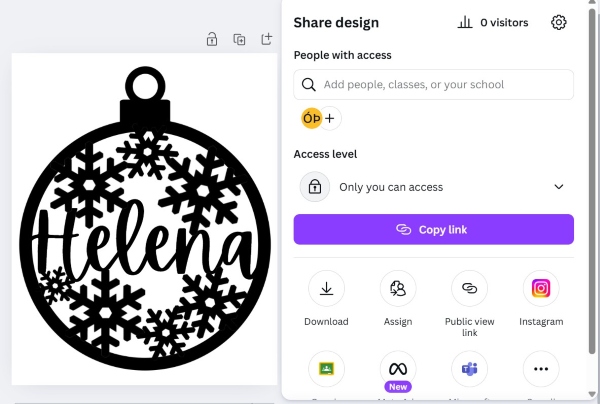Open the Public view link option
The height and width of the screenshot is (404, 600).
click(469, 289)
